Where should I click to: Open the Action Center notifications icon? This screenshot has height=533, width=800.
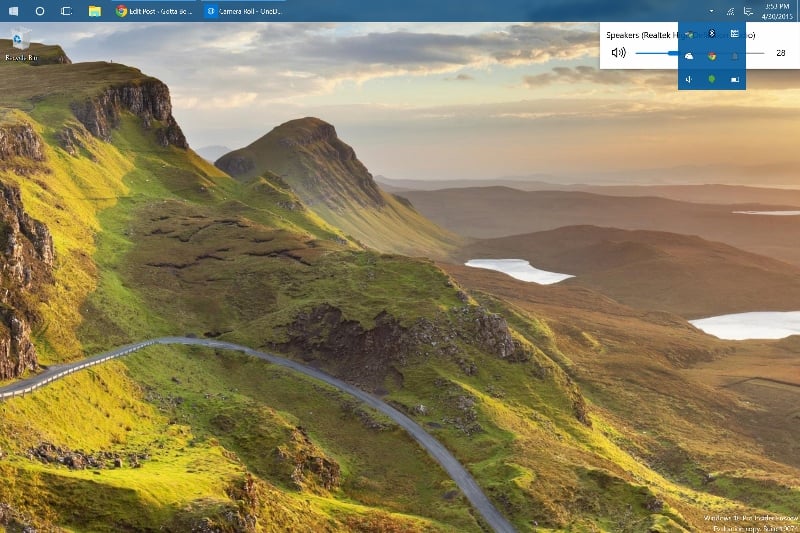(748, 10)
